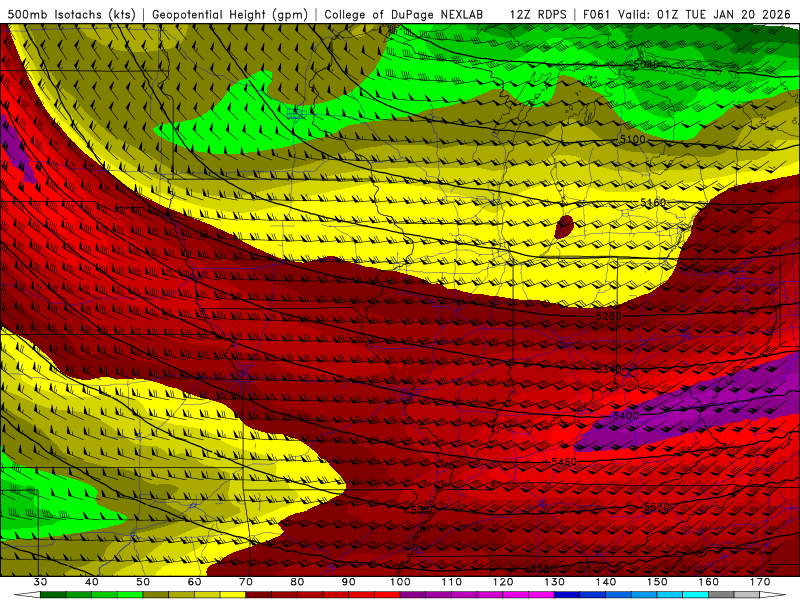Click the color bar's 120 label
This screenshot has width=800, height=600.
(503, 582)
